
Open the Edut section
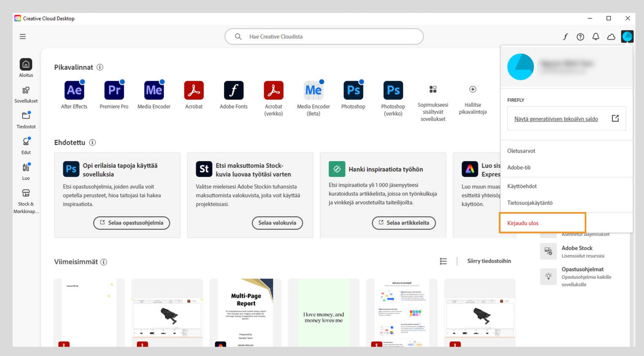tap(26, 146)
